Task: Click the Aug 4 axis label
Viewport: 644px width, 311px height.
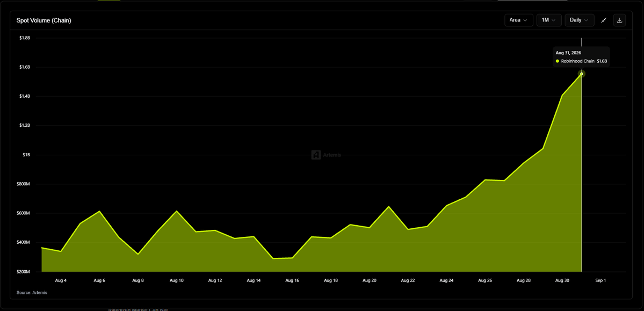Action: coord(61,280)
